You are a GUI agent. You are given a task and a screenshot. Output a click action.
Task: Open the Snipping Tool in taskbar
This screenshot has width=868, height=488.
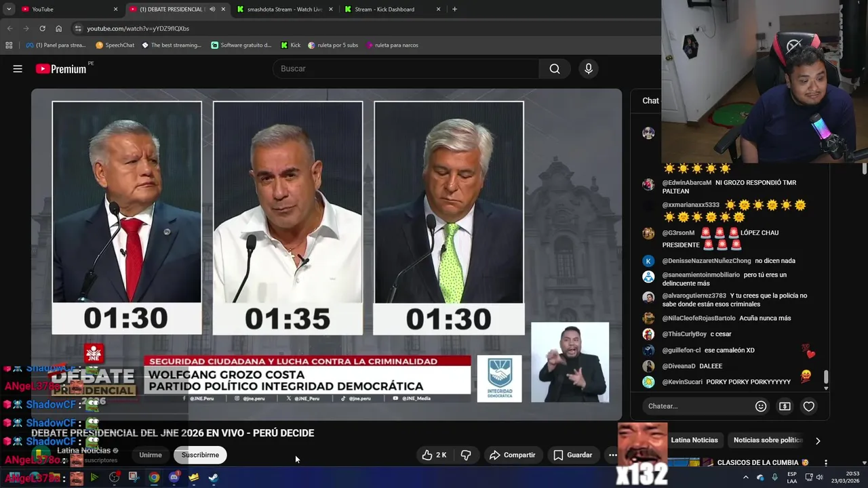point(133,477)
